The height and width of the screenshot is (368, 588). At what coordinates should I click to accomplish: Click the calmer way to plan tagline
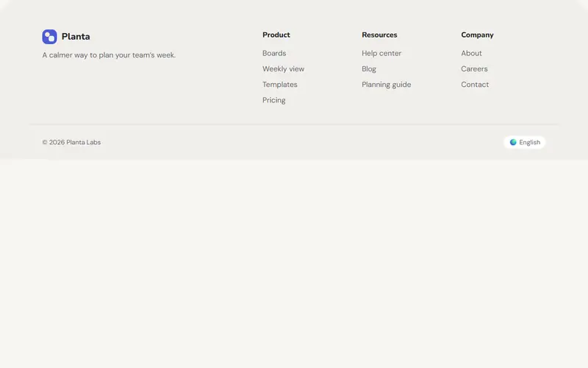tap(109, 55)
